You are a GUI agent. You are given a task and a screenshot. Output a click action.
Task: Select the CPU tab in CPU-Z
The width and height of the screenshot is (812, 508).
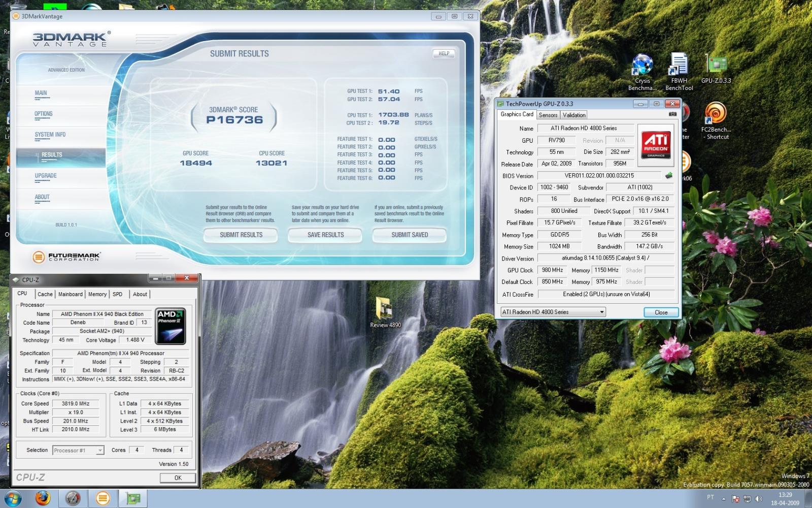pyautogui.click(x=22, y=294)
